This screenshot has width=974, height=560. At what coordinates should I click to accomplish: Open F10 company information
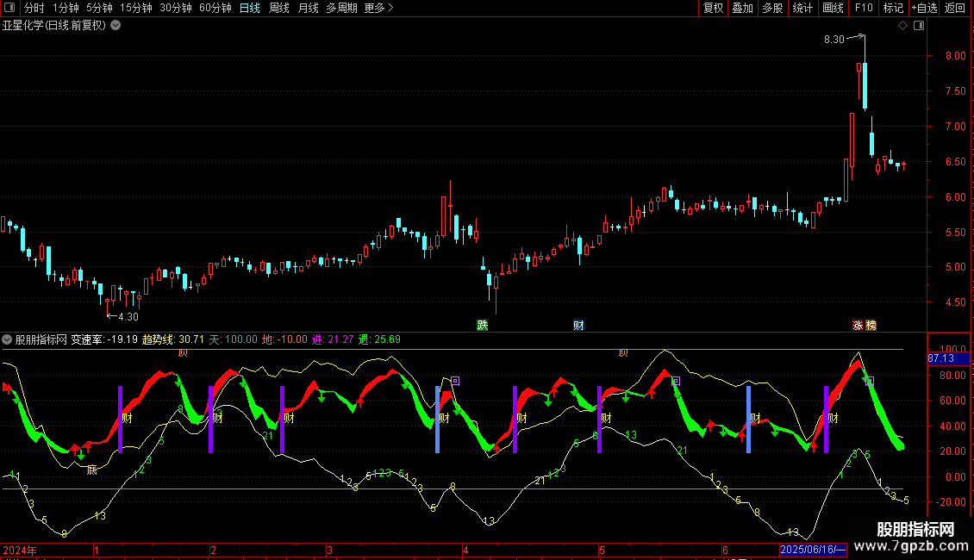point(864,8)
